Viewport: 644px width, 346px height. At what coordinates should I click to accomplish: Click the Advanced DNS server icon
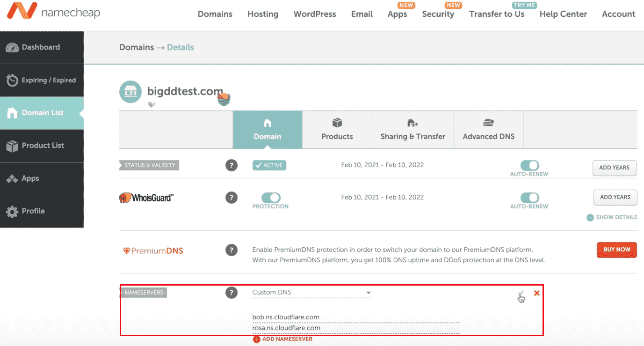point(489,123)
